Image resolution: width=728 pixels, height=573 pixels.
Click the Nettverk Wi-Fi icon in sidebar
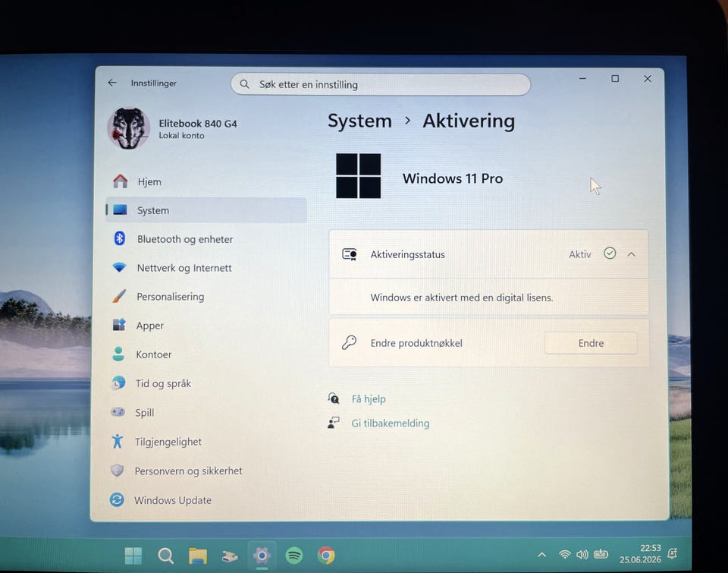click(119, 268)
